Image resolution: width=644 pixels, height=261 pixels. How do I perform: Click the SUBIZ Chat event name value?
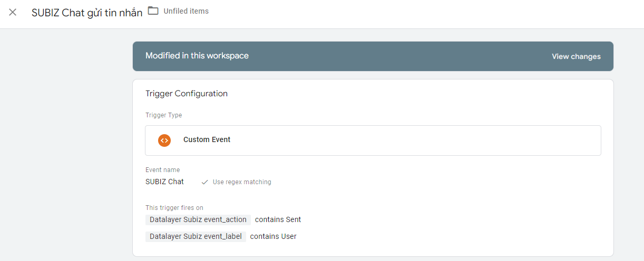point(164,182)
